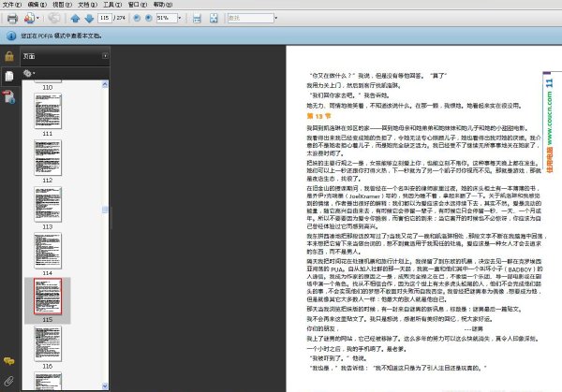
Task: Open the Create PDF icon
Action: pos(30,18)
